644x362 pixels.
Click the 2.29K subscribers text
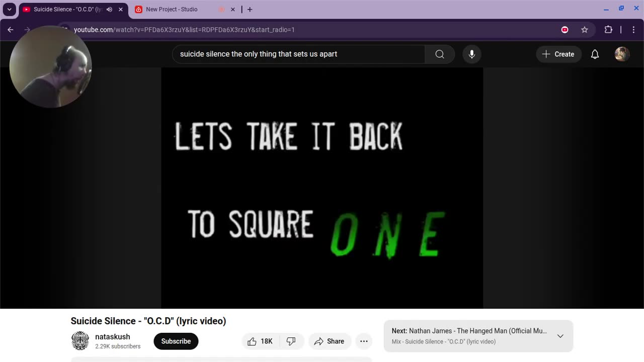pyautogui.click(x=118, y=346)
